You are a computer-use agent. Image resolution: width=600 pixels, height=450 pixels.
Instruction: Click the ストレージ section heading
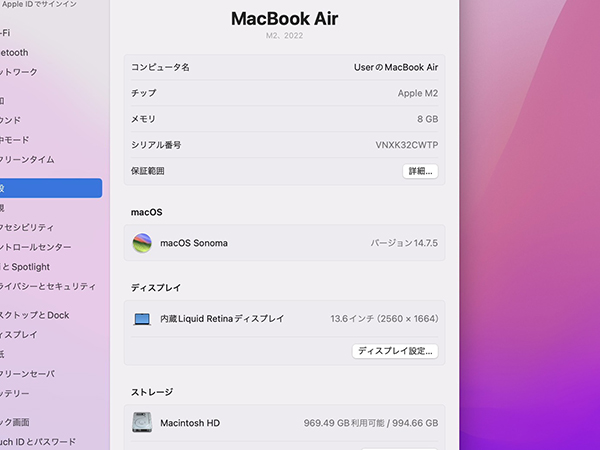(152, 392)
